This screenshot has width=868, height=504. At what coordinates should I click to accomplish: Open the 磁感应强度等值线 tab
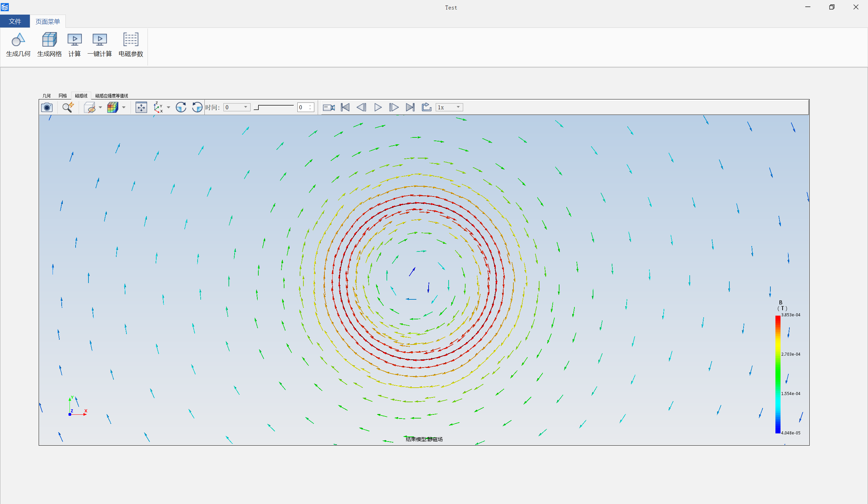click(112, 95)
